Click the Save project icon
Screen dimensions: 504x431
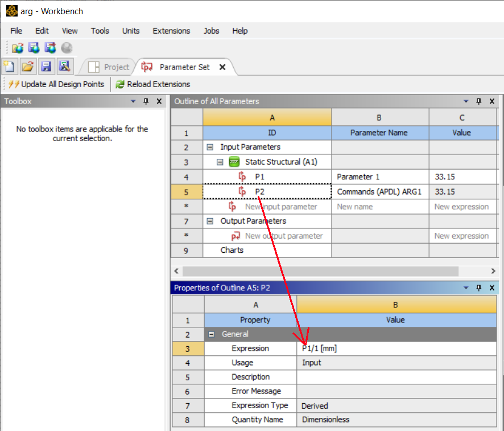pos(46,67)
